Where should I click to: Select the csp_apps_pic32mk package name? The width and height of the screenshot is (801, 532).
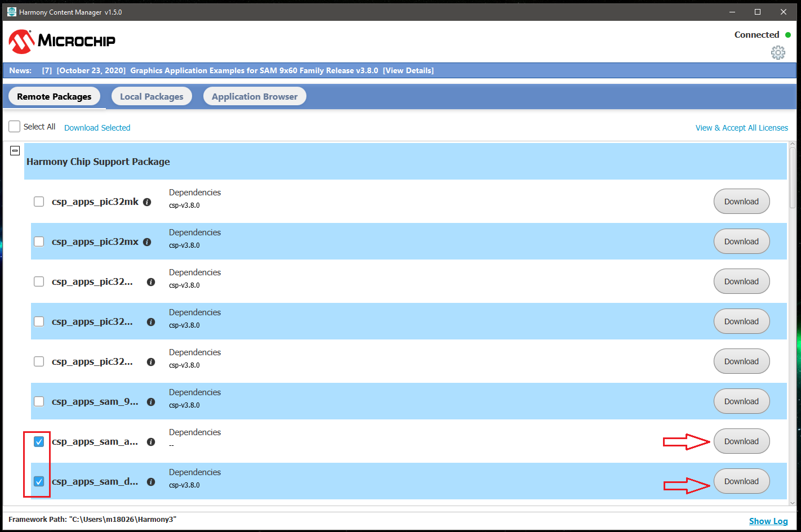click(x=95, y=202)
